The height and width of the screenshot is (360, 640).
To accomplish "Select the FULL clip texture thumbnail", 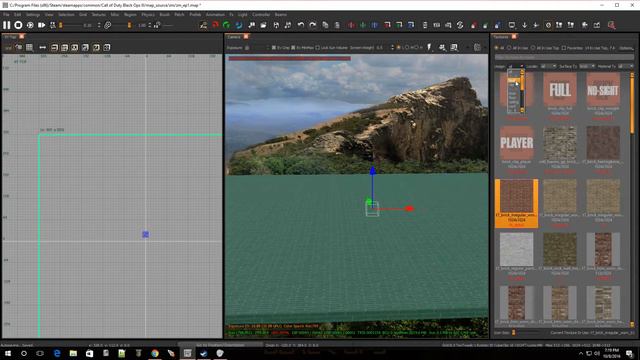I will pyautogui.click(x=560, y=89).
